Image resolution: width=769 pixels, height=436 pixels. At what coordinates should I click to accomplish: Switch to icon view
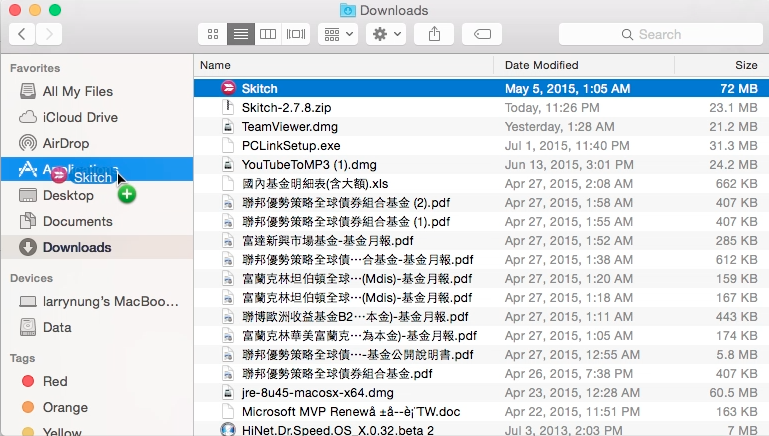213,34
